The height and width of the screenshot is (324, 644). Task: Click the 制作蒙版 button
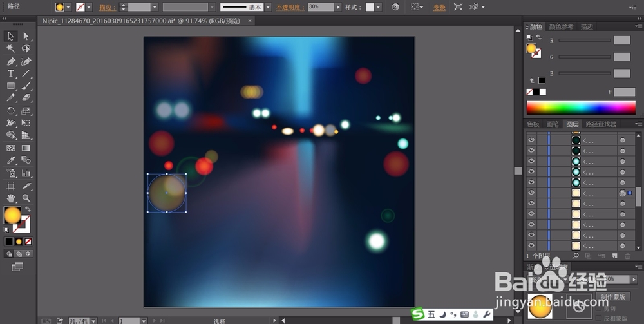[x=613, y=296]
